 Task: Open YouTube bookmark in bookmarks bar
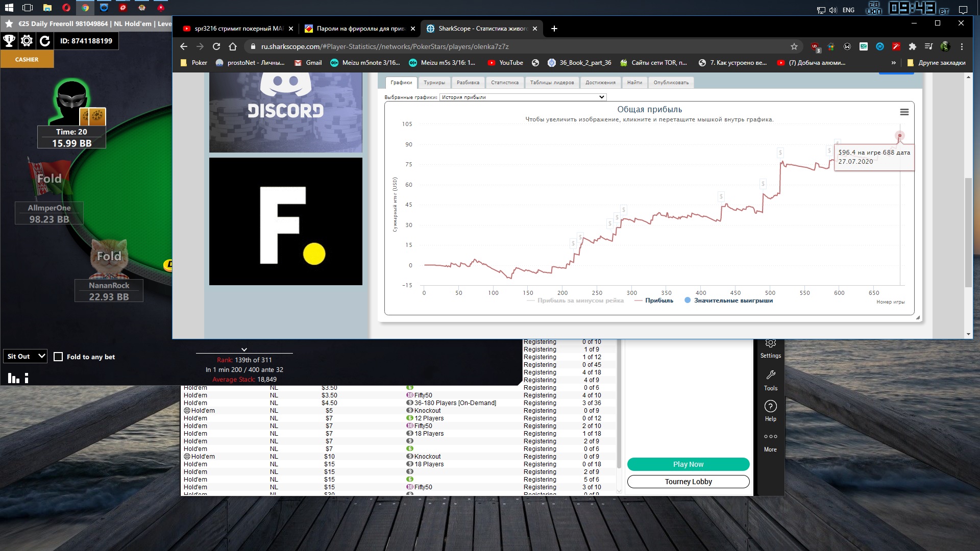(x=505, y=63)
